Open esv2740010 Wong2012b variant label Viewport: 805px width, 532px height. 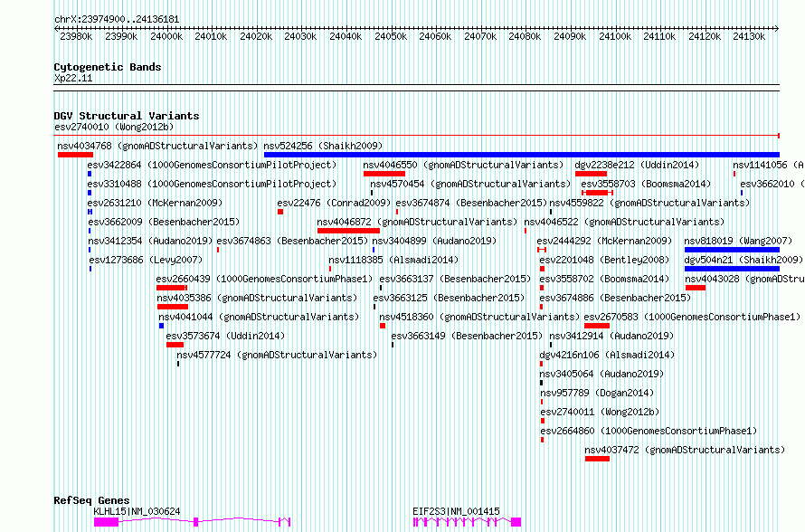click(114, 127)
